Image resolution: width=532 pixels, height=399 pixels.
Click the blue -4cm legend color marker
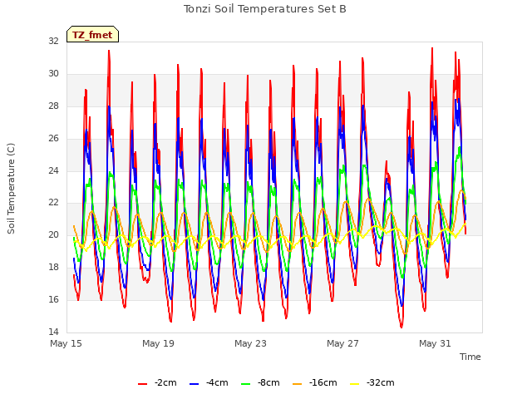point(194,384)
